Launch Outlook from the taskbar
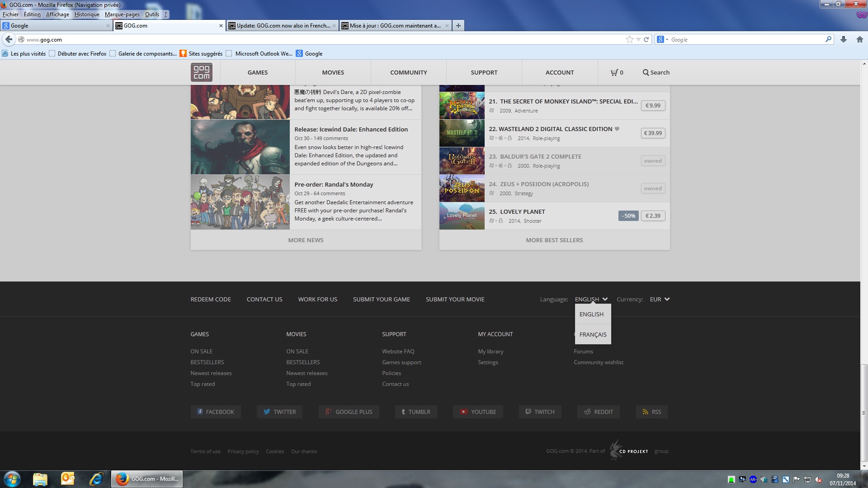Viewport: 868px width, 488px height. 68,479
